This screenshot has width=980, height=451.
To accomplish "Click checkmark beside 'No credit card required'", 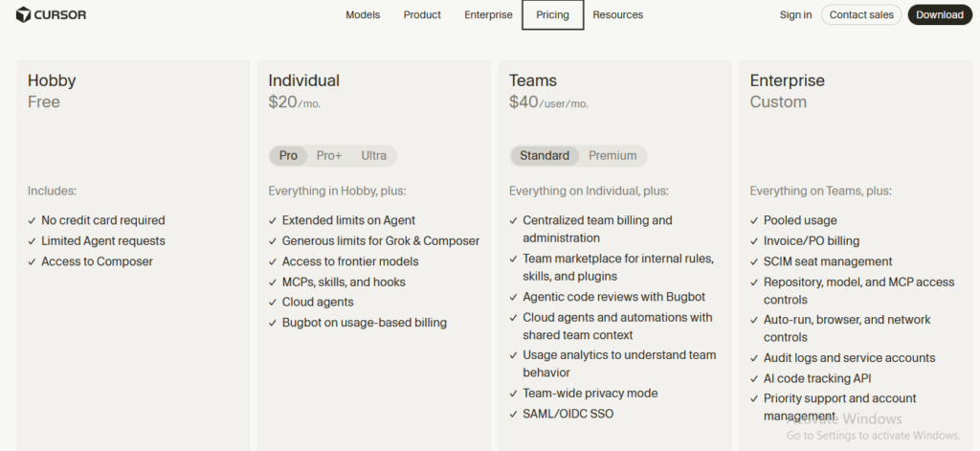I will [x=32, y=221].
